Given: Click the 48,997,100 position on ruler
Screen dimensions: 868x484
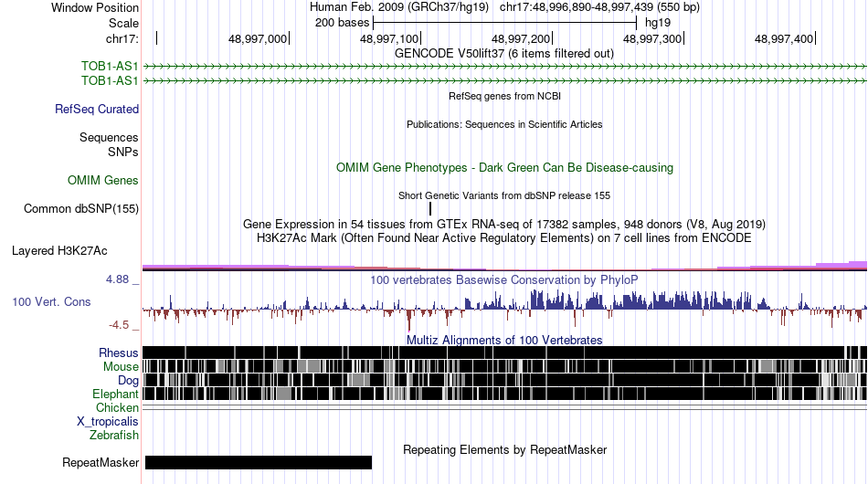Looking at the screenshot, I should pyautogui.click(x=390, y=38).
